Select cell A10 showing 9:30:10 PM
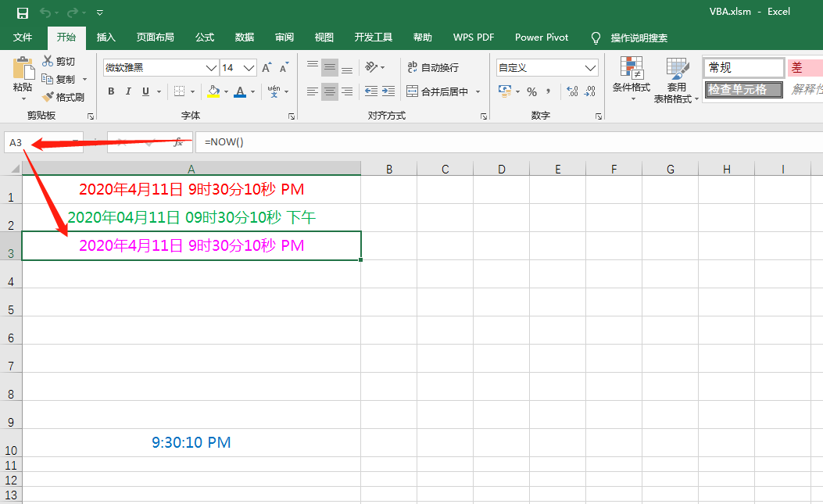Screen dimensions: 823x504 click(x=191, y=442)
